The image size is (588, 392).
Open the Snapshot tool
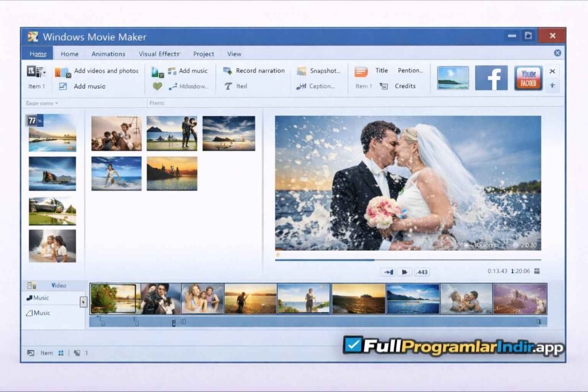(x=301, y=71)
